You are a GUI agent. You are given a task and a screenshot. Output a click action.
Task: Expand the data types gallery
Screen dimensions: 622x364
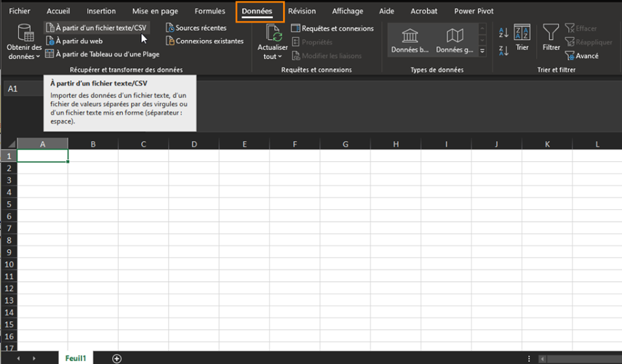(482, 51)
